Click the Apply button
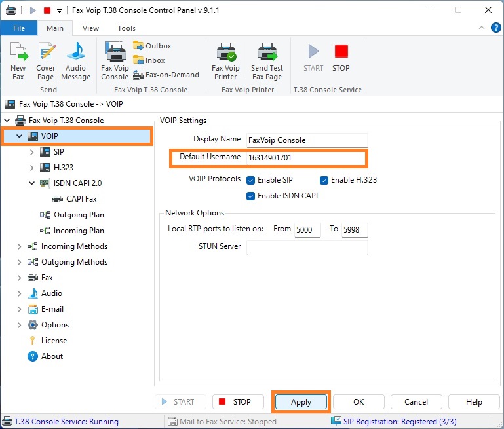The height and width of the screenshot is (429, 504). coord(301,402)
